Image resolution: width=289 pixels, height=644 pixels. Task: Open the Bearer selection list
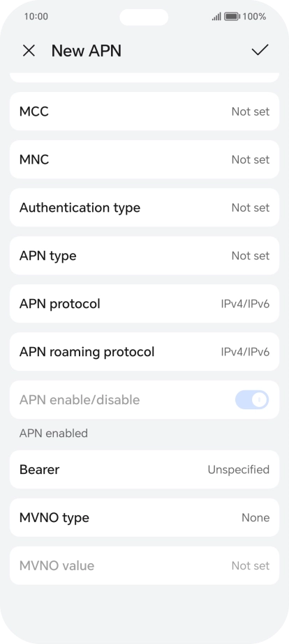click(144, 470)
